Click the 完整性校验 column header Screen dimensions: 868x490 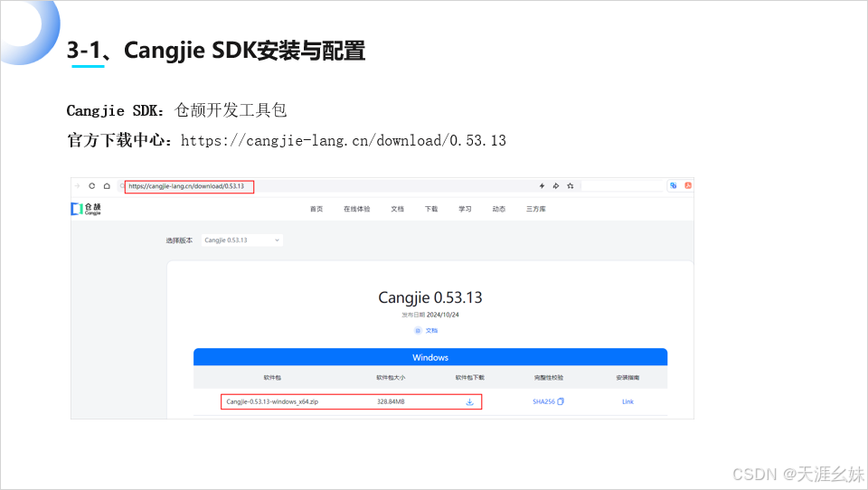click(549, 378)
